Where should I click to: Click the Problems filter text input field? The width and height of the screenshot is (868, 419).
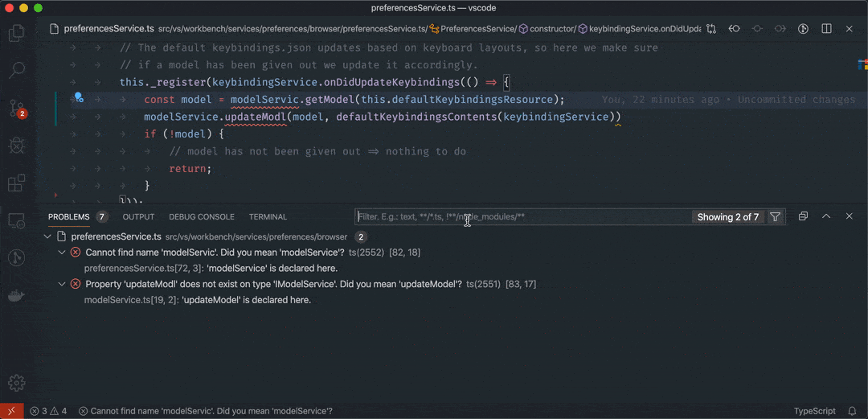tap(522, 217)
